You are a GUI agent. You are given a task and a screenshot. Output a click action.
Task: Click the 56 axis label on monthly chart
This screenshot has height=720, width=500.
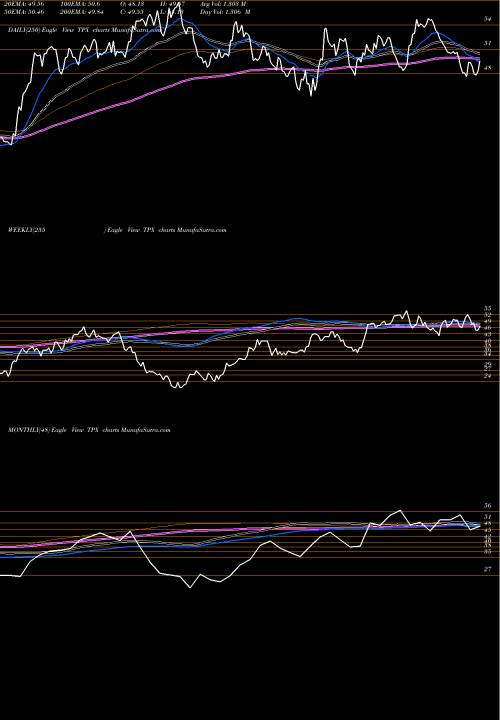pos(488,506)
